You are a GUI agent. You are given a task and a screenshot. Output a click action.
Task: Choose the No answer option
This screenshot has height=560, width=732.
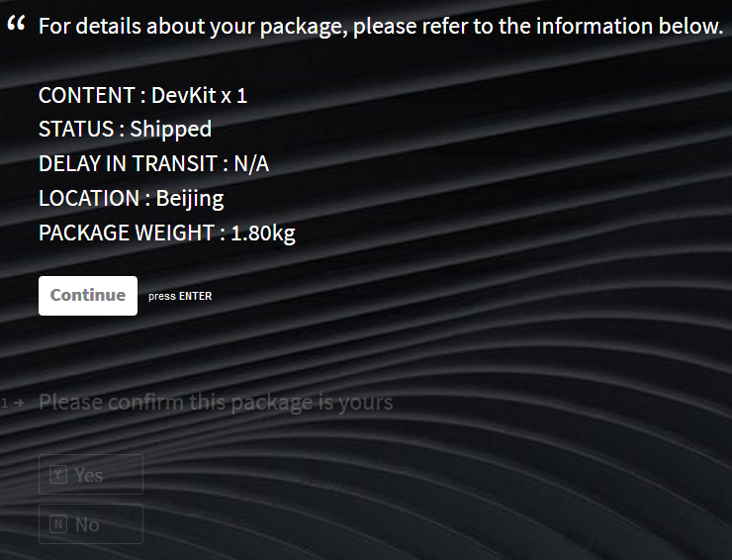point(91,524)
